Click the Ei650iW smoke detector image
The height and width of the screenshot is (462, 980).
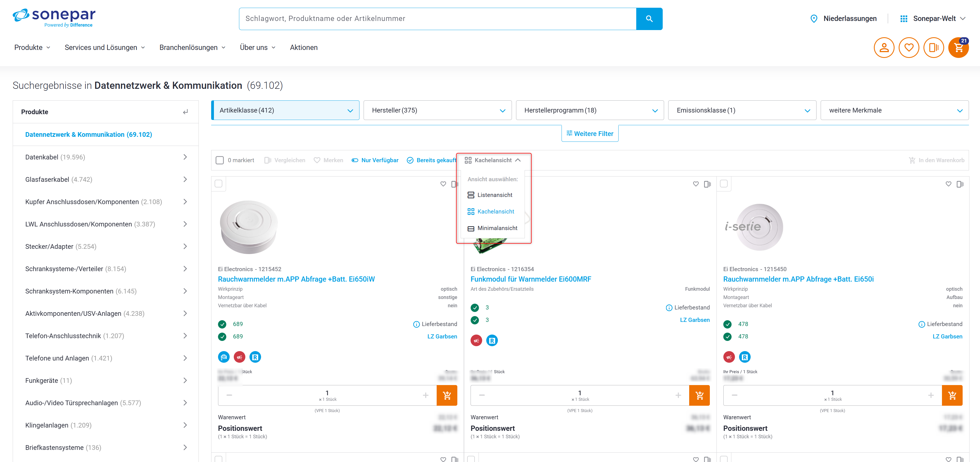pyautogui.click(x=249, y=227)
